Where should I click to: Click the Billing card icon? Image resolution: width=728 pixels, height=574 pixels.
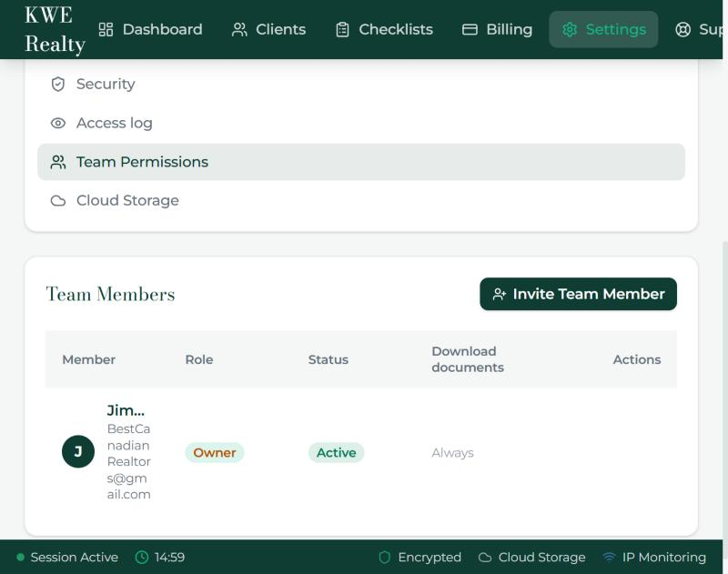tap(470, 29)
